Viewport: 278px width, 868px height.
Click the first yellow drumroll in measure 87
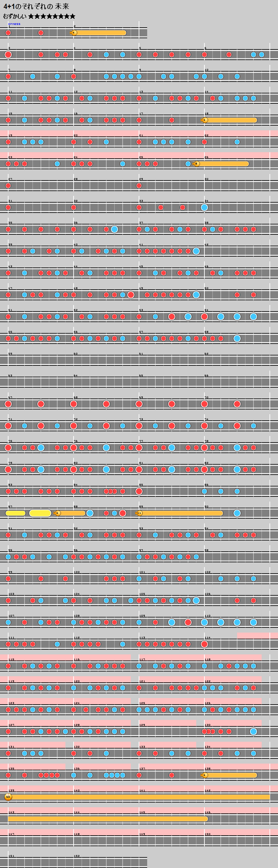click(15, 513)
